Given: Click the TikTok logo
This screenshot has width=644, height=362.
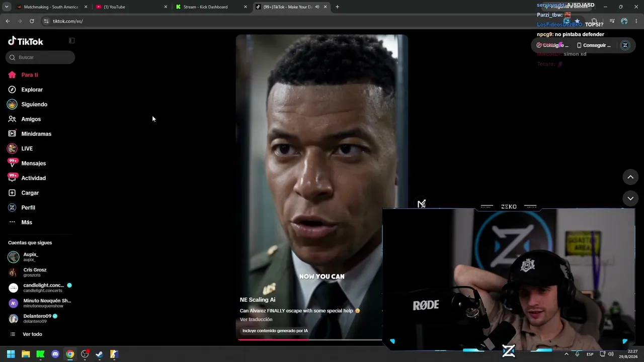Looking at the screenshot, I should (26, 41).
